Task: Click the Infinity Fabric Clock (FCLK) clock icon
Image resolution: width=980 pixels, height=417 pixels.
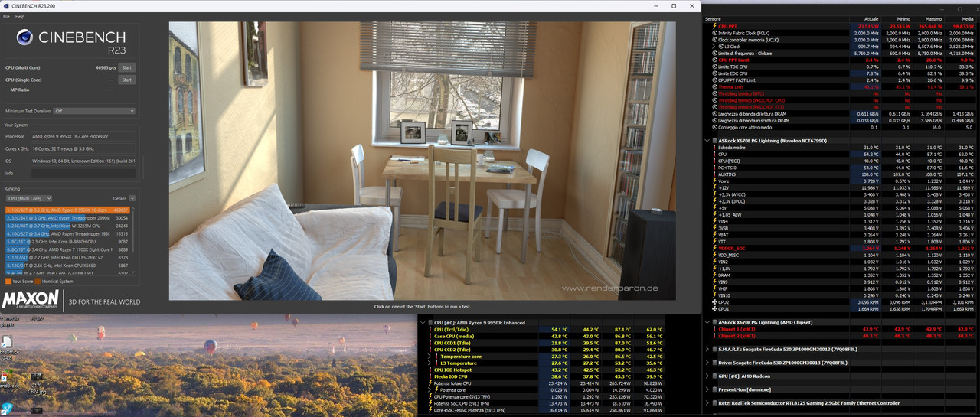Action: pyautogui.click(x=714, y=33)
